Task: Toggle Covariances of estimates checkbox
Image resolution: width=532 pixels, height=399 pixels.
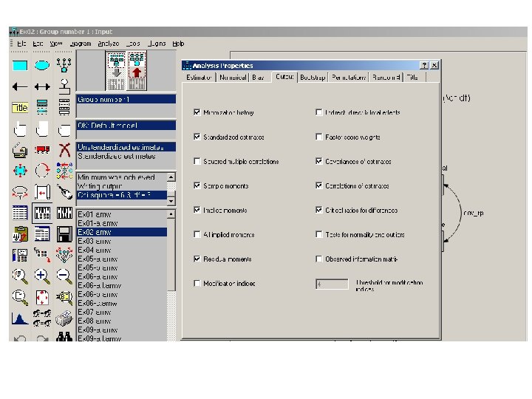Action: tap(318, 161)
